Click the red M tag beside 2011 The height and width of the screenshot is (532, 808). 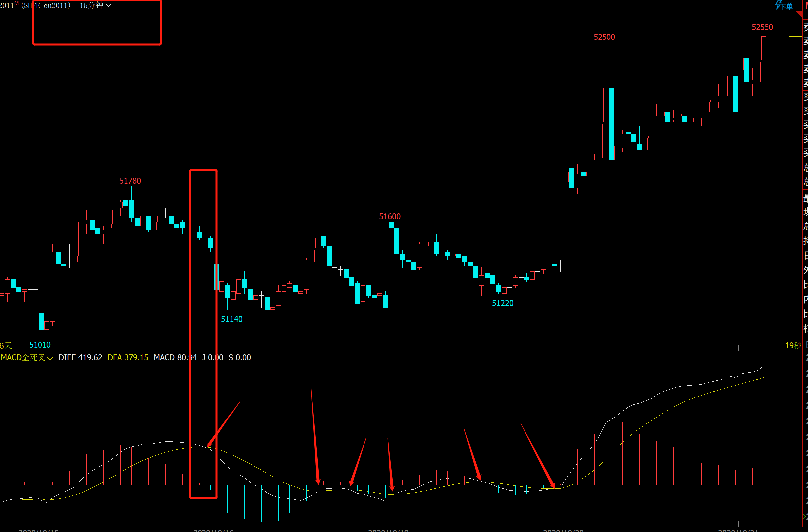[16, 3]
